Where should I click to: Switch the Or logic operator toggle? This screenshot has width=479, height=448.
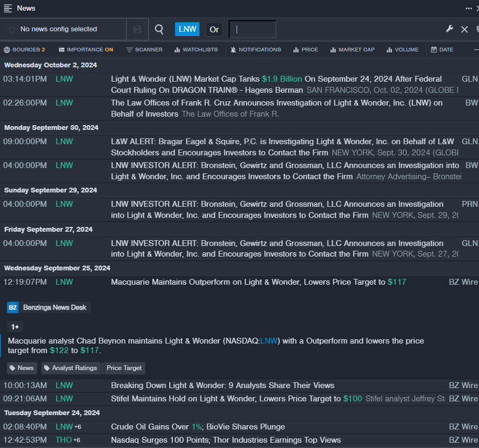pos(214,30)
